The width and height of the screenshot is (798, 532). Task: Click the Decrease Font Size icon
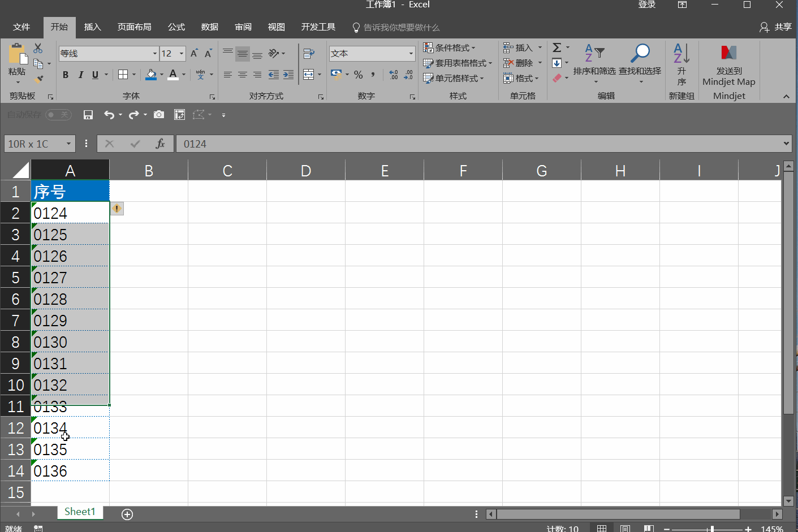point(208,53)
